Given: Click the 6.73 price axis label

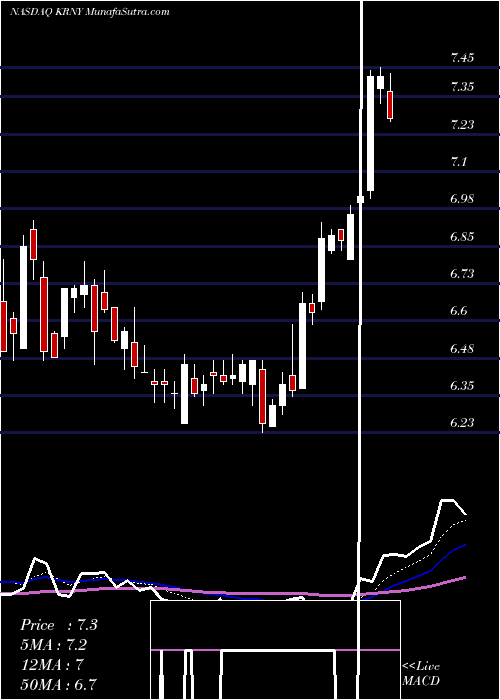Looking at the screenshot, I should pos(462,274).
